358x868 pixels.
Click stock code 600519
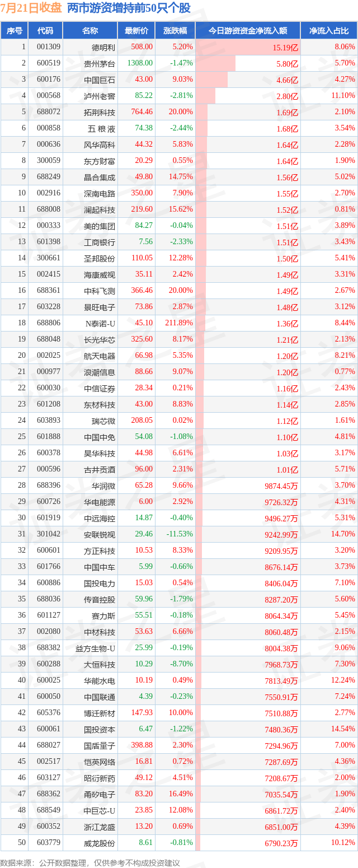click(49, 63)
